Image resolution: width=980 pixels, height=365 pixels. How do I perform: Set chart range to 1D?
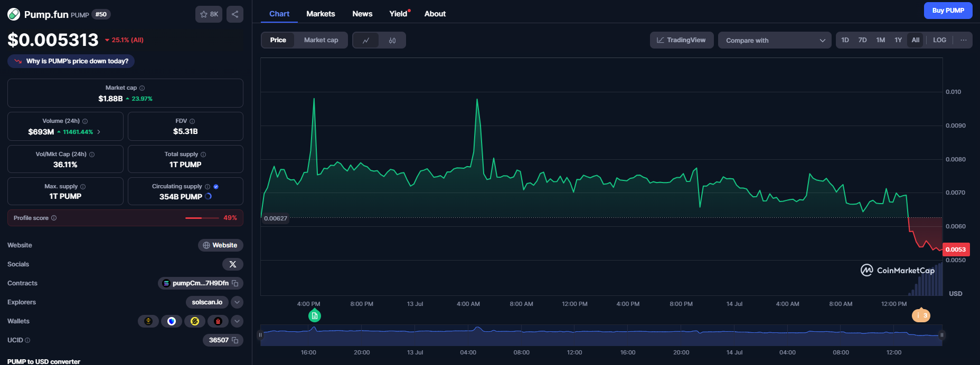[845, 40]
